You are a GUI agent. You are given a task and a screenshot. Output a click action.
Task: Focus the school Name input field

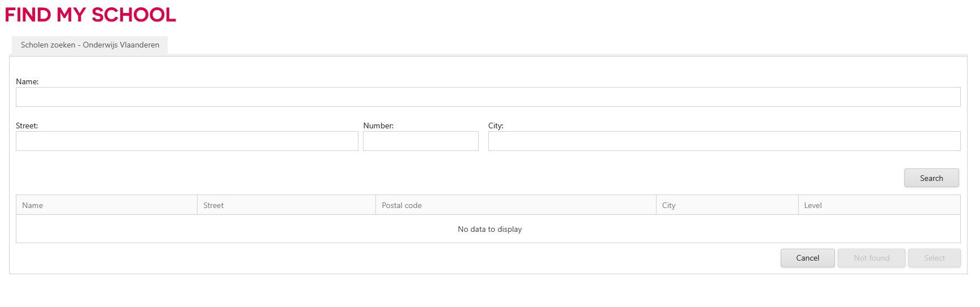(488, 97)
